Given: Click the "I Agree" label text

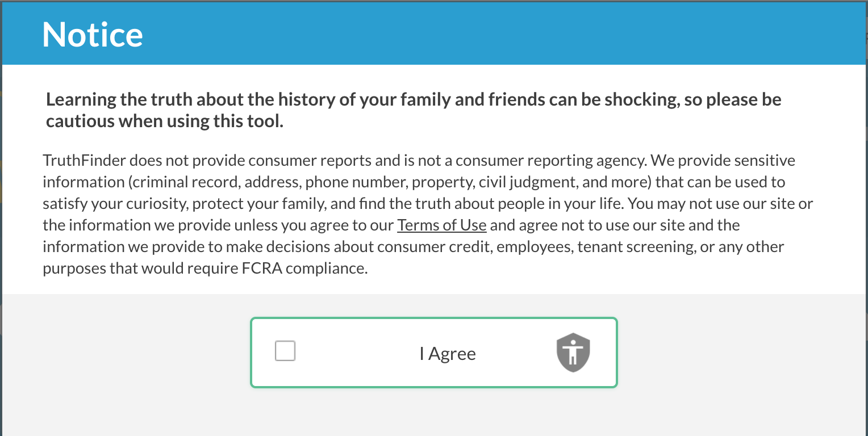Looking at the screenshot, I should [448, 354].
